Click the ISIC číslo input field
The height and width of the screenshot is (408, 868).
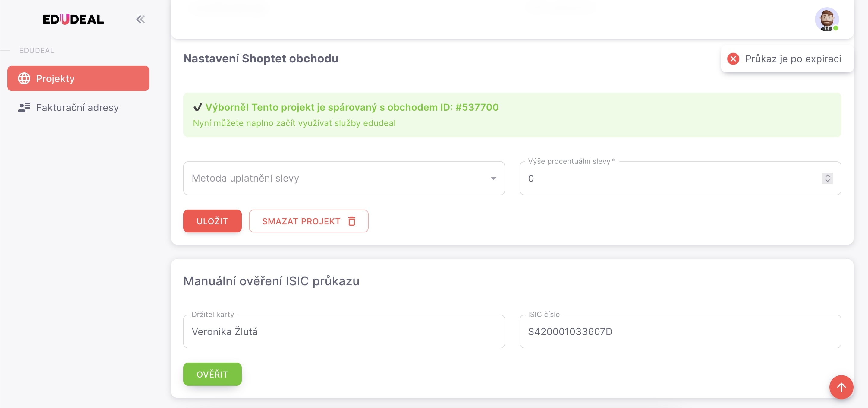coord(680,331)
